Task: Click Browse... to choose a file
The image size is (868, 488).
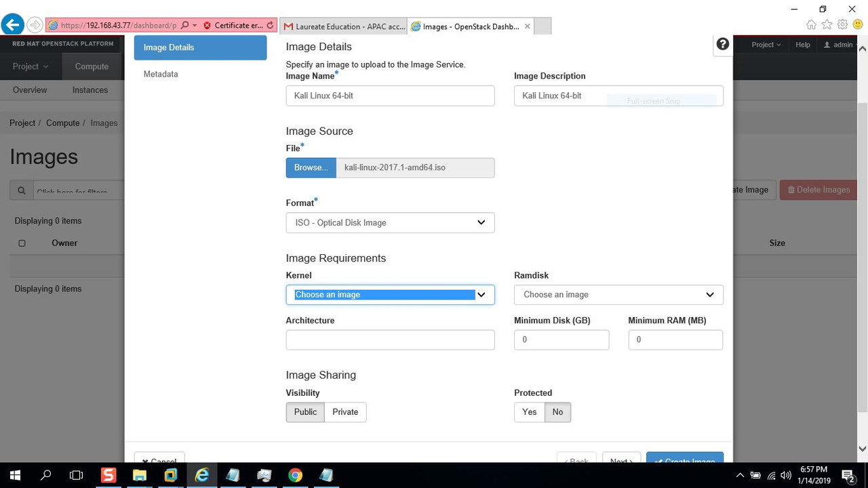Action: pyautogui.click(x=311, y=167)
